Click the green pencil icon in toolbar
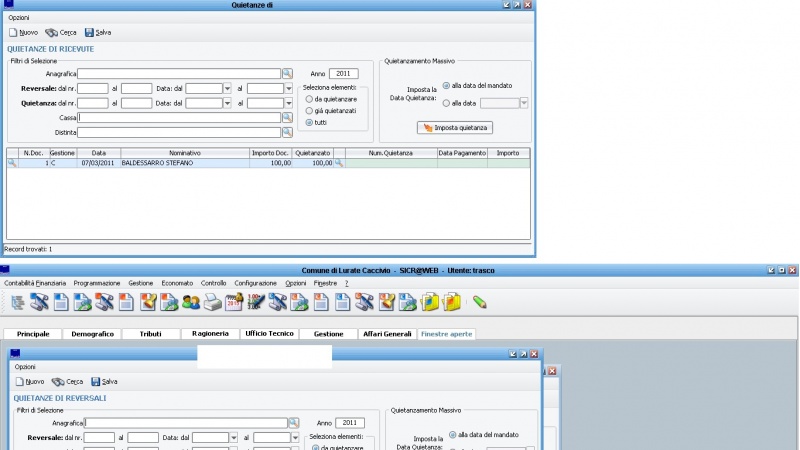This screenshot has width=800, height=450. click(479, 302)
